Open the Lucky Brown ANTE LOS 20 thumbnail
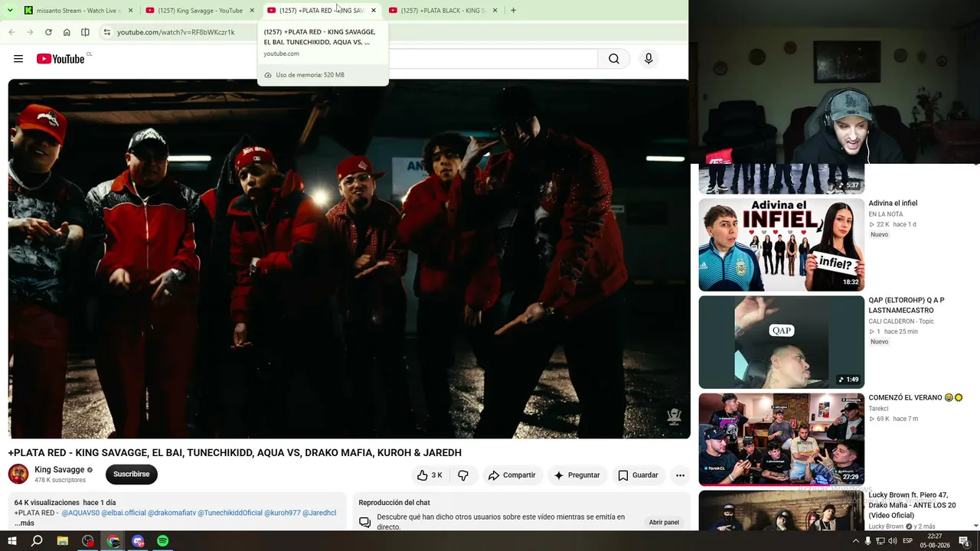This screenshot has height=551, width=980. click(x=782, y=510)
